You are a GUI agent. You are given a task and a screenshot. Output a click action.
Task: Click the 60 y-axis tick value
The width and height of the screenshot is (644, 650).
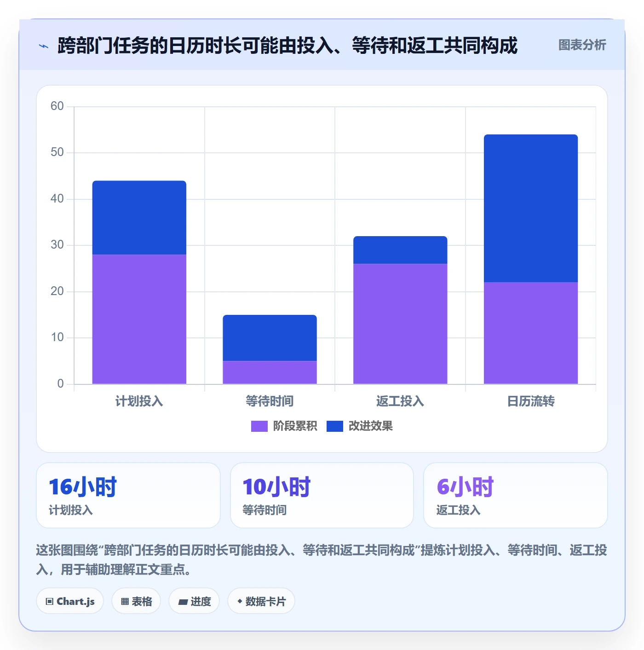pos(57,106)
